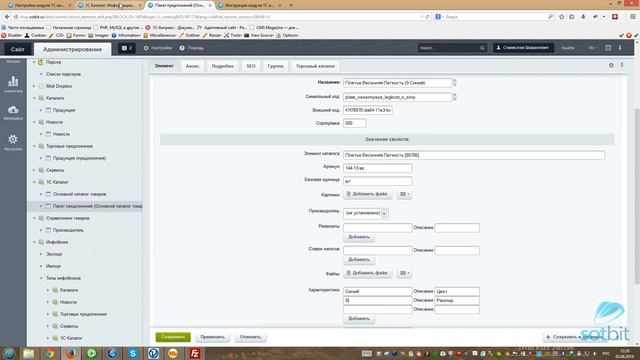Click Добавить under Реквизиты

[x=359, y=237]
